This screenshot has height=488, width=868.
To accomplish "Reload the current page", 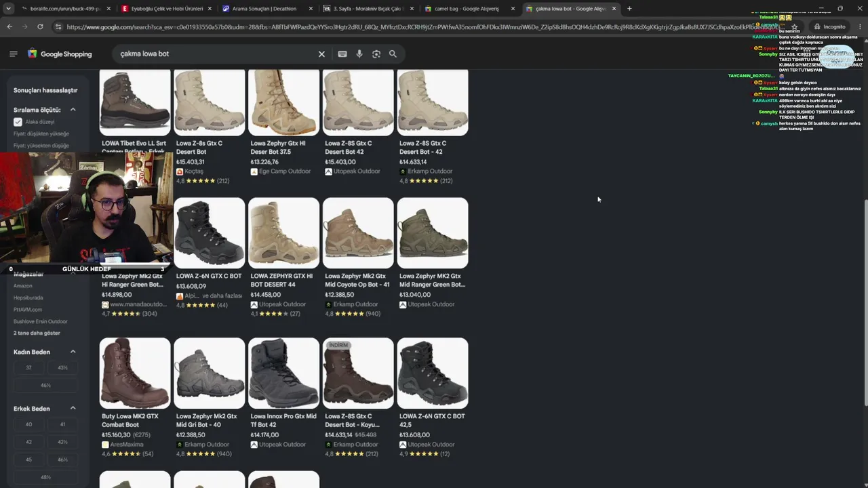I will click(x=40, y=26).
